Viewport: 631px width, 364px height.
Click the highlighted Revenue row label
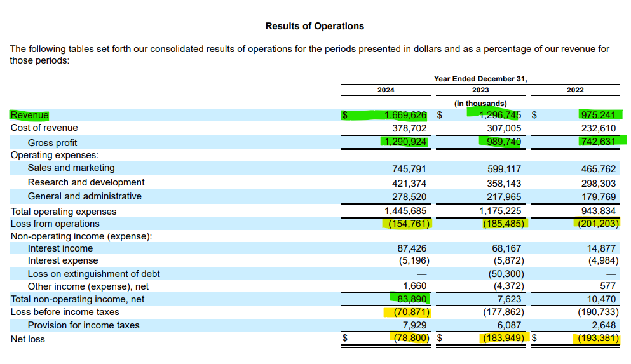[x=29, y=115]
